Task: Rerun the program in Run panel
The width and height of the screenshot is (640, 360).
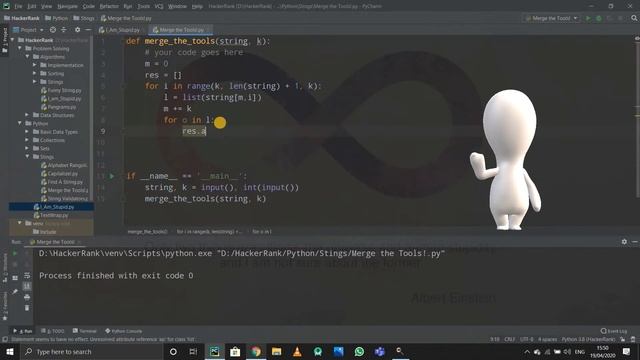Action: (15, 253)
